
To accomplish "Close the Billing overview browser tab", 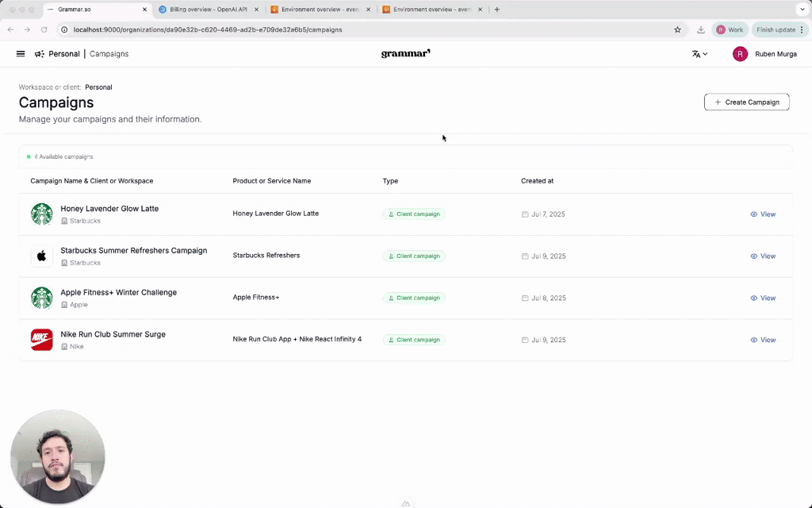I will click(x=256, y=10).
